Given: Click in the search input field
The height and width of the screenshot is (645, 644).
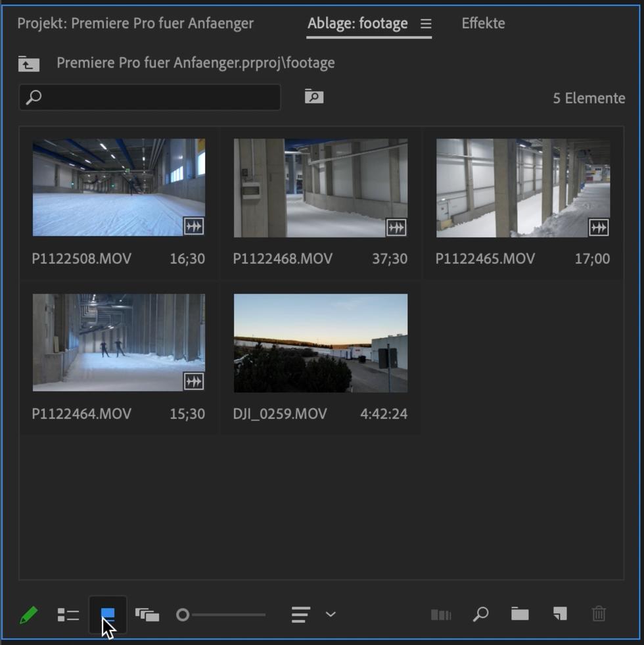Looking at the screenshot, I should coord(158,98).
